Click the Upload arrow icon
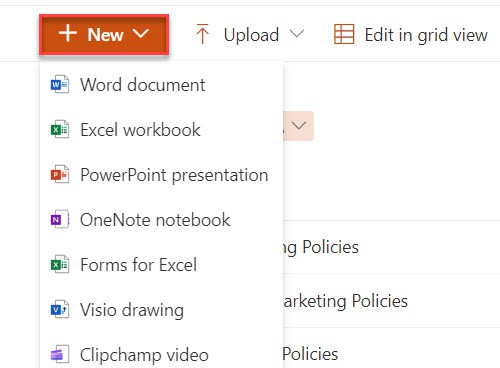500x368 pixels. pyautogui.click(x=202, y=34)
